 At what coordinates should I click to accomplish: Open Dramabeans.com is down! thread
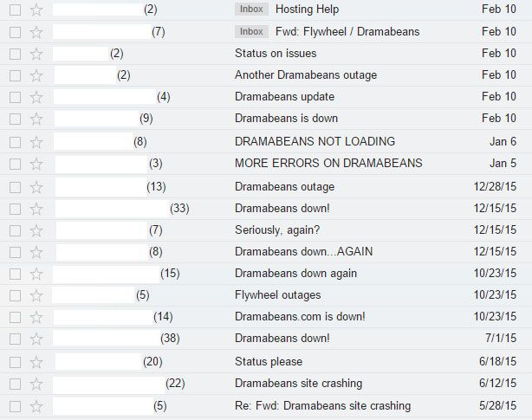pos(300,317)
